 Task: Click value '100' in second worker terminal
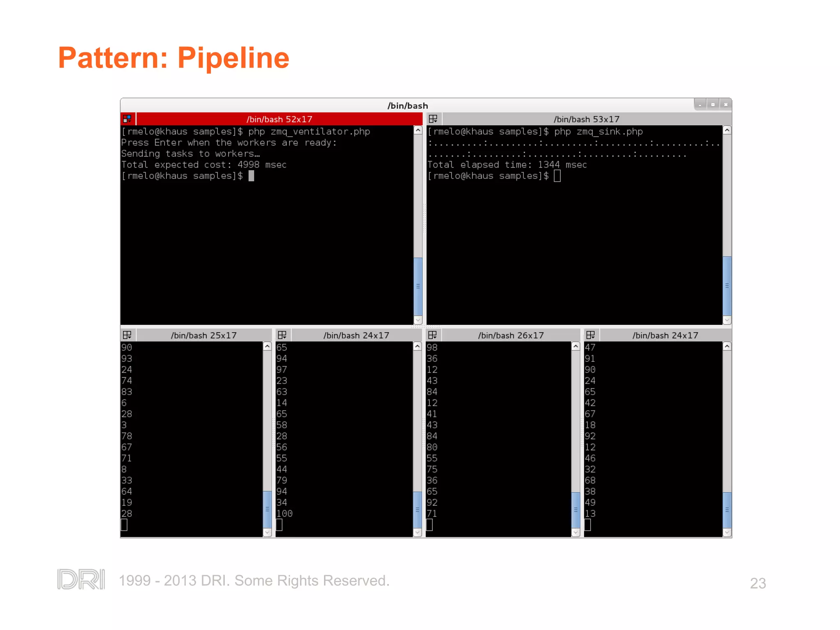tap(284, 514)
